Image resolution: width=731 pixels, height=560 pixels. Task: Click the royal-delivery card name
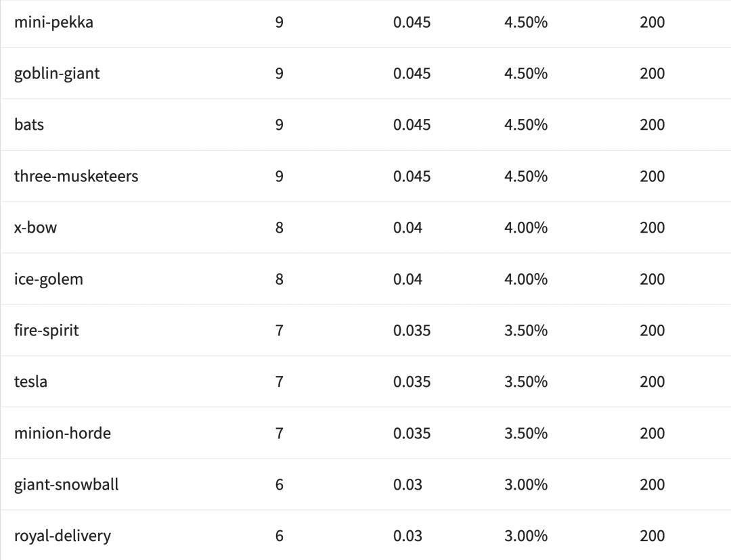coord(62,536)
